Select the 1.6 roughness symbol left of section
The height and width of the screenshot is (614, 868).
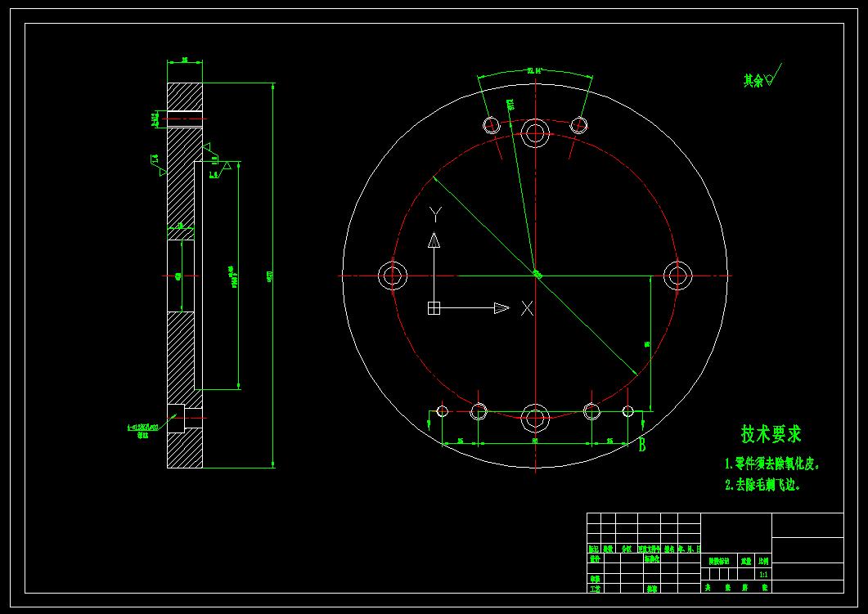(x=159, y=165)
